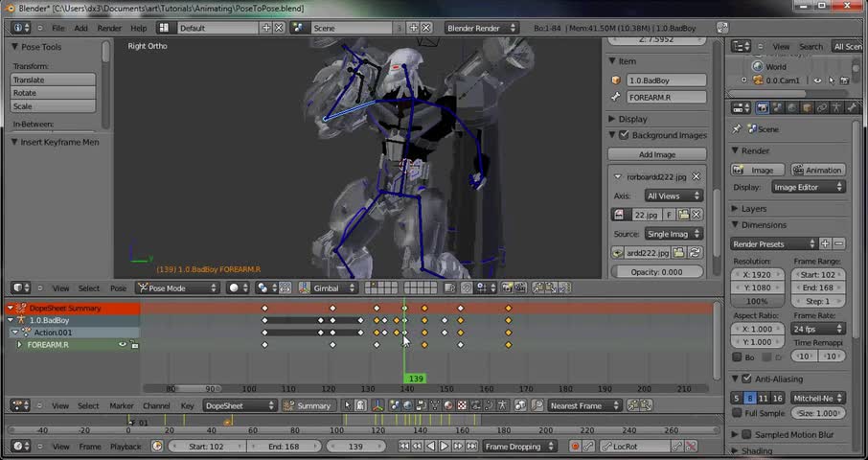Open the Axis All Views dropdown
This screenshot has height=460, width=868.
coord(674,195)
